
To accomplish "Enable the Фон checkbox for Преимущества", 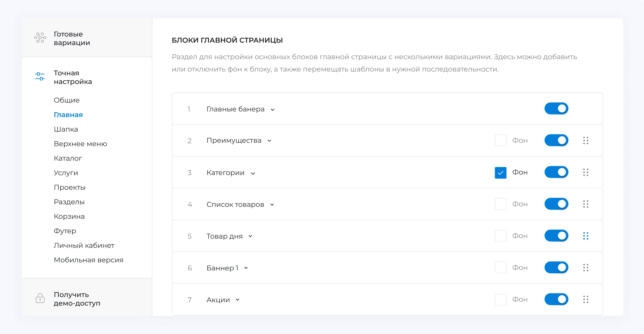I will coord(501,140).
